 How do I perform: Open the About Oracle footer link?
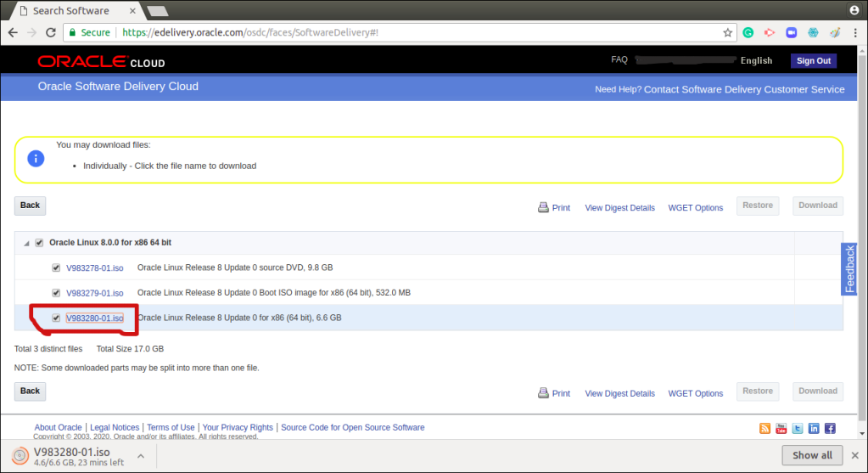point(59,428)
